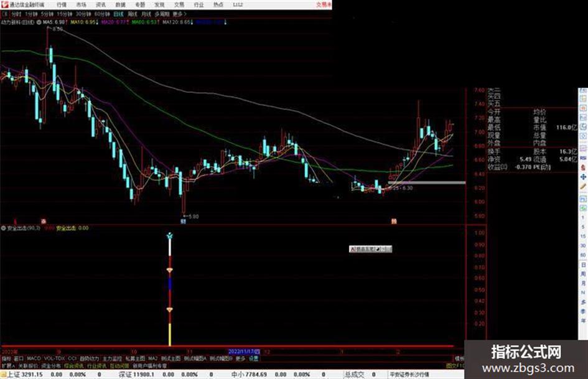Click the clock icon in right sidebar
Image resolution: width=588 pixels, height=379 pixels.
(584, 128)
